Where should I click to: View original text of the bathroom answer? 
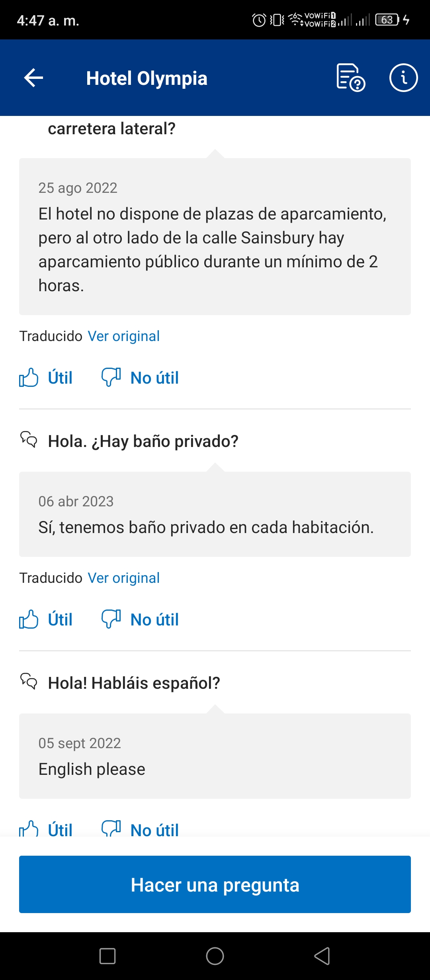(x=123, y=578)
